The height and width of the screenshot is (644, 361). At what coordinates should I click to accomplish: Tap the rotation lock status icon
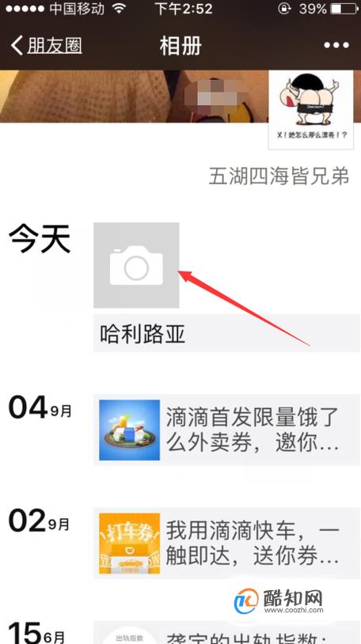284,9
